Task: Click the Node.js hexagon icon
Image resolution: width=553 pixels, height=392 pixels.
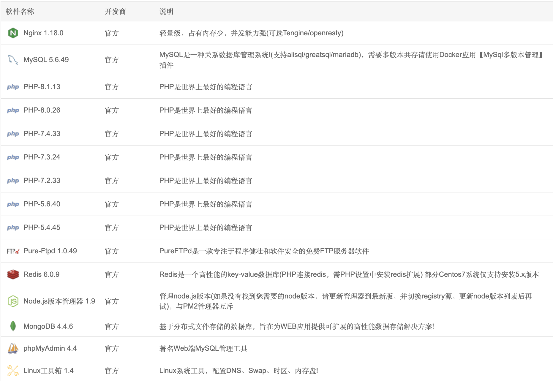Action: (13, 301)
